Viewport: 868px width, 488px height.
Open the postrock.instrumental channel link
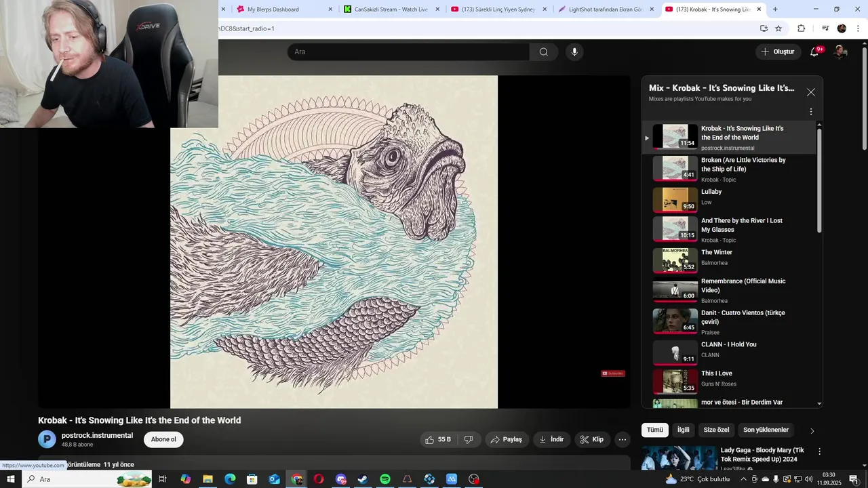pos(97,435)
